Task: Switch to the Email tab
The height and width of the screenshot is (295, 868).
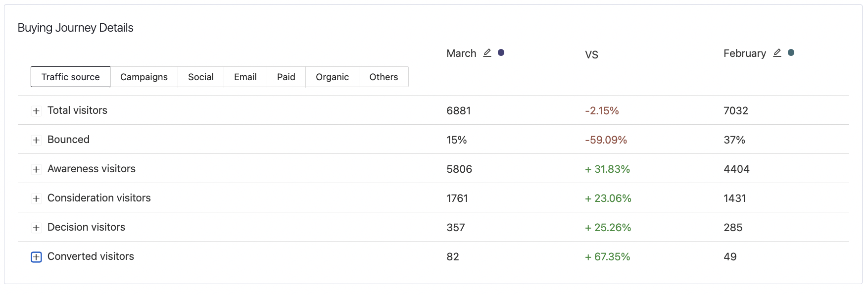Action: 245,77
